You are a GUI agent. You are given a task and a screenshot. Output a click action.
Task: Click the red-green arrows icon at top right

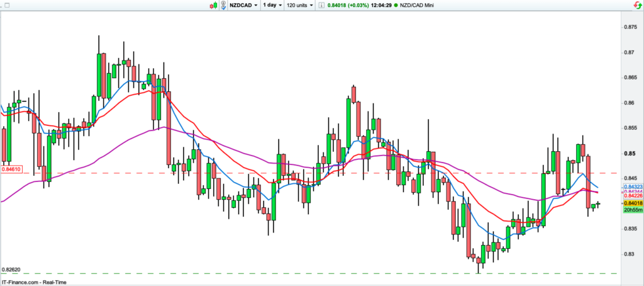tap(637, 5)
